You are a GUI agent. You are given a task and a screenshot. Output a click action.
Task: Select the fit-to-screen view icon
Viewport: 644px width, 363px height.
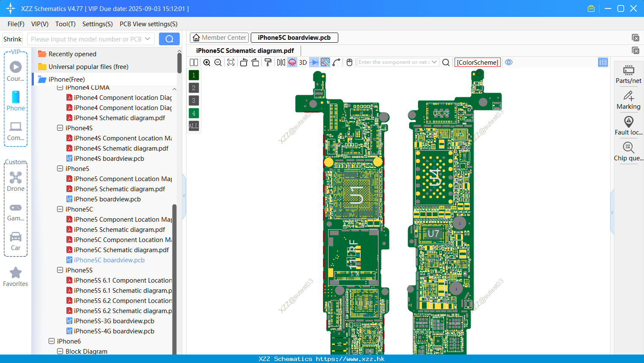(x=231, y=63)
